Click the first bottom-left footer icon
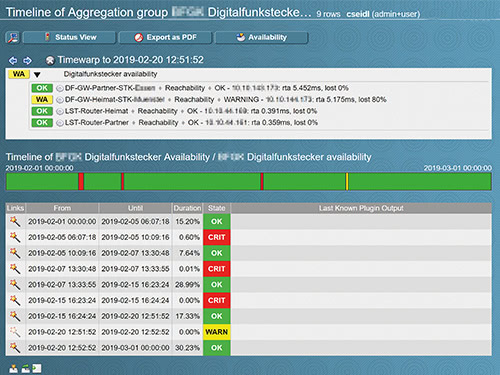The width and height of the screenshot is (500, 375). pos(13,368)
